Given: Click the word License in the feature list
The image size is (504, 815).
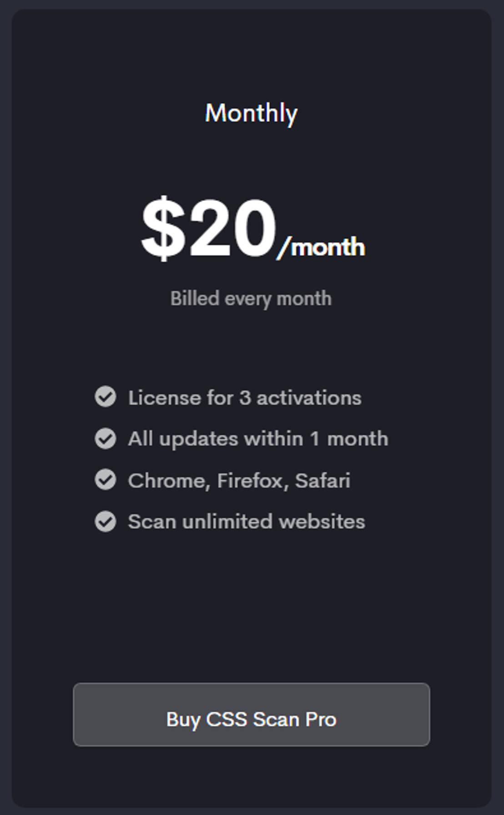Looking at the screenshot, I should (x=165, y=398).
